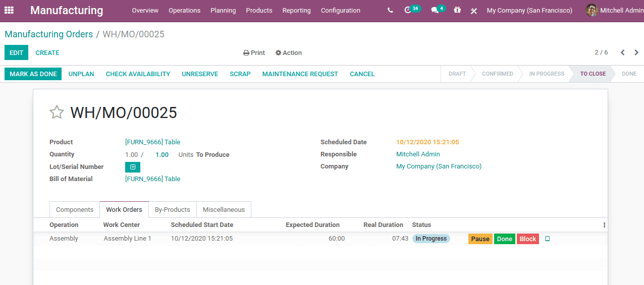Click the gift icon in top bar
644x285 pixels.
click(457, 10)
